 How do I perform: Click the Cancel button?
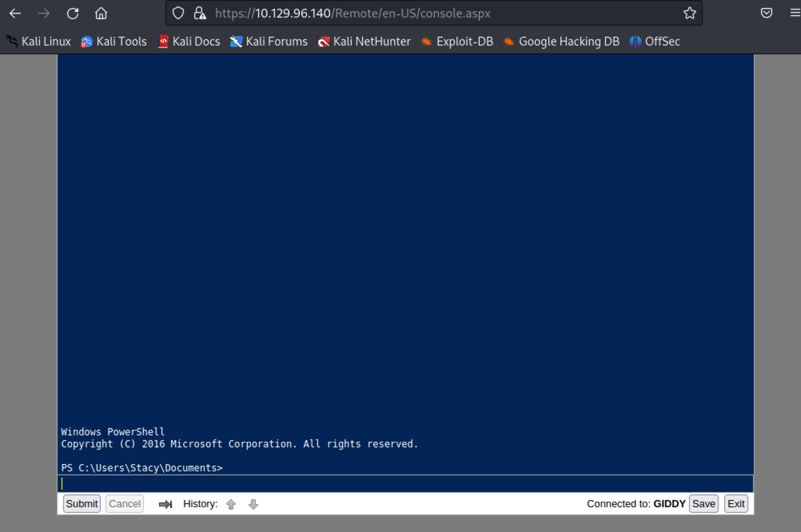[124, 504]
